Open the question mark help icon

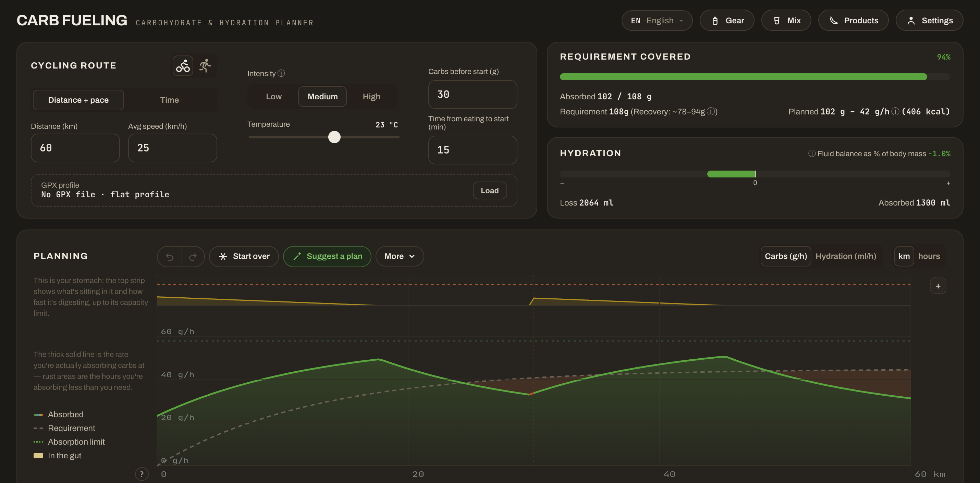[x=142, y=474]
